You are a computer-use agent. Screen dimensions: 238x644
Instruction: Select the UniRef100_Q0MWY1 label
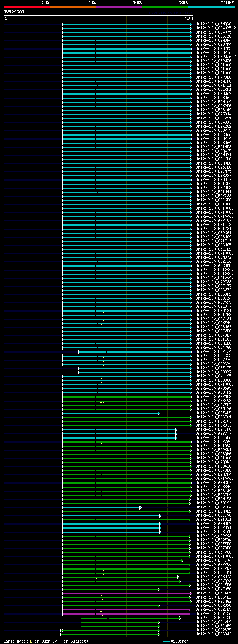[x=213, y=155]
